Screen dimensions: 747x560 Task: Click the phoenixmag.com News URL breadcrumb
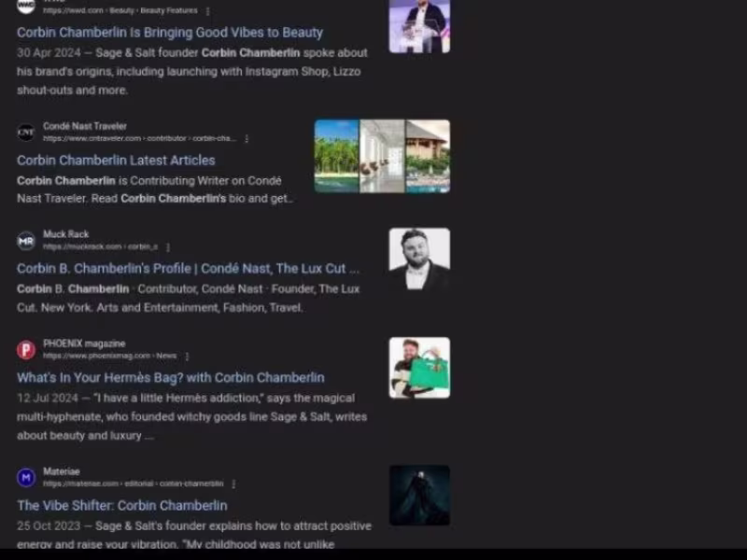[110, 356]
